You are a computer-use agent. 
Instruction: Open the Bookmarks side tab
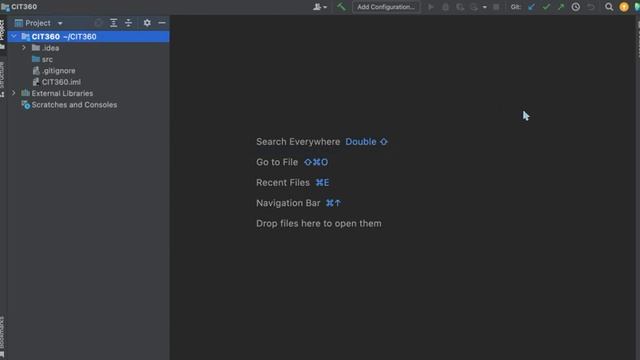click(2, 337)
